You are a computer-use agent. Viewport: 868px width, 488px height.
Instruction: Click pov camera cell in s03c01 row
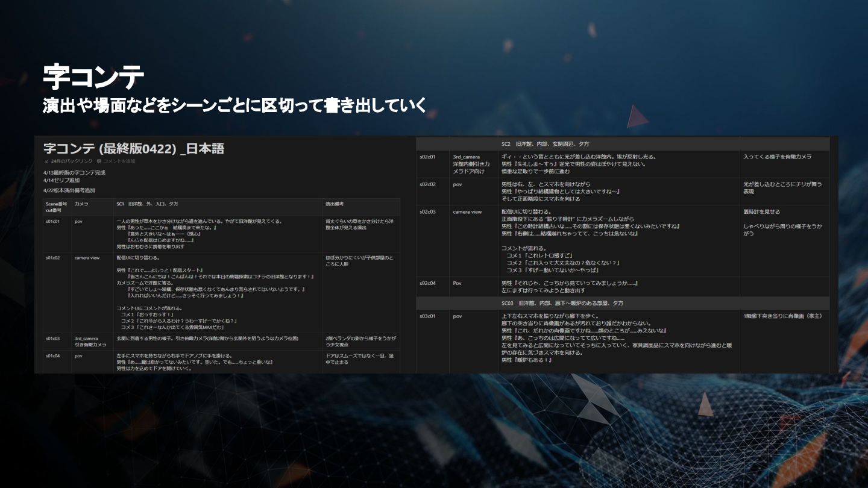(457, 316)
